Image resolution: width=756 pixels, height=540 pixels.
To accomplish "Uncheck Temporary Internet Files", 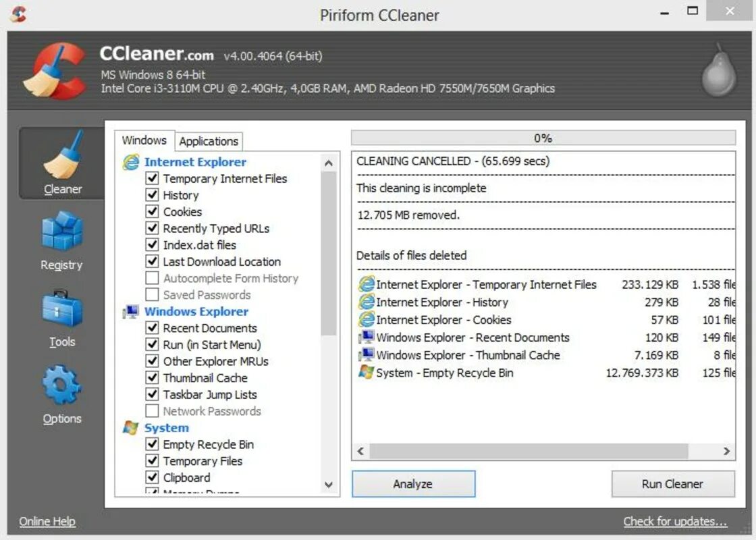I will coord(152,178).
